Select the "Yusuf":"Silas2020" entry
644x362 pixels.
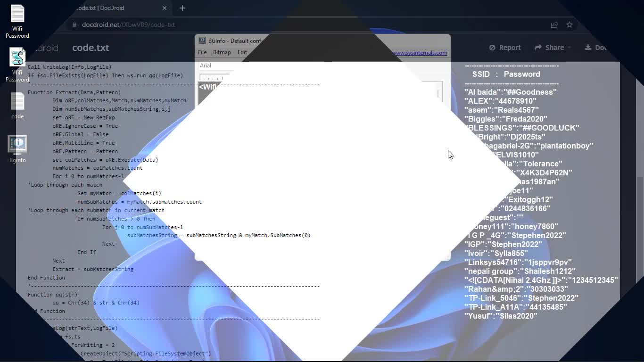pyautogui.click(x=501, y=316)
